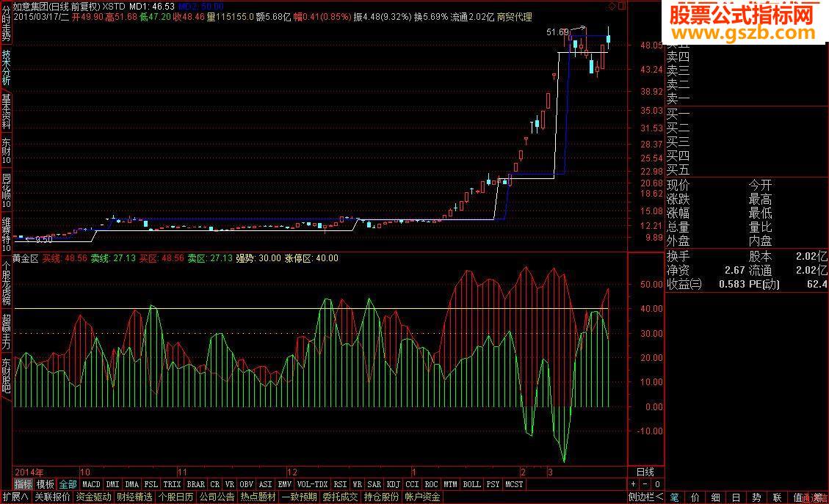Click the 势 trend icon
Screen dimensions: 829x504
(756, 497)
